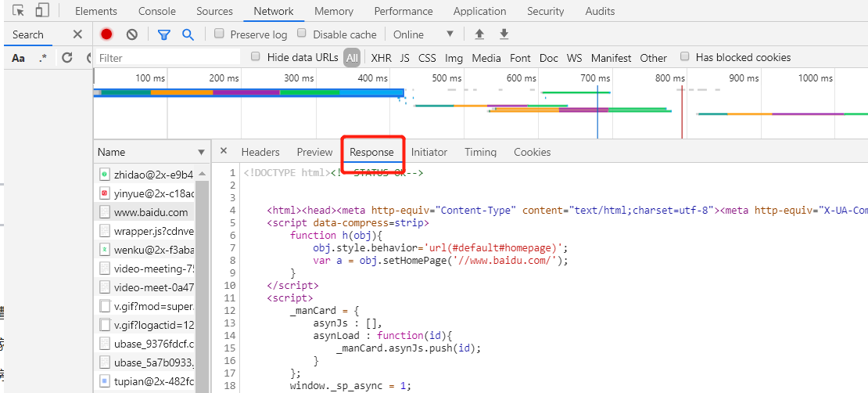Viewport: 868px width, 393px height.
Task: Toggle match case Aa button
Action: tap(18, 58)
